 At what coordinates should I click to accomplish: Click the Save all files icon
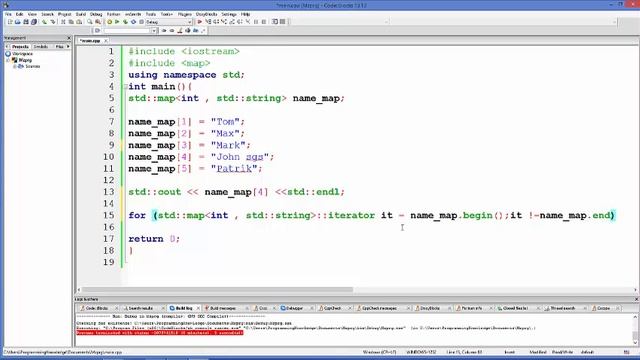click(34, 22)
